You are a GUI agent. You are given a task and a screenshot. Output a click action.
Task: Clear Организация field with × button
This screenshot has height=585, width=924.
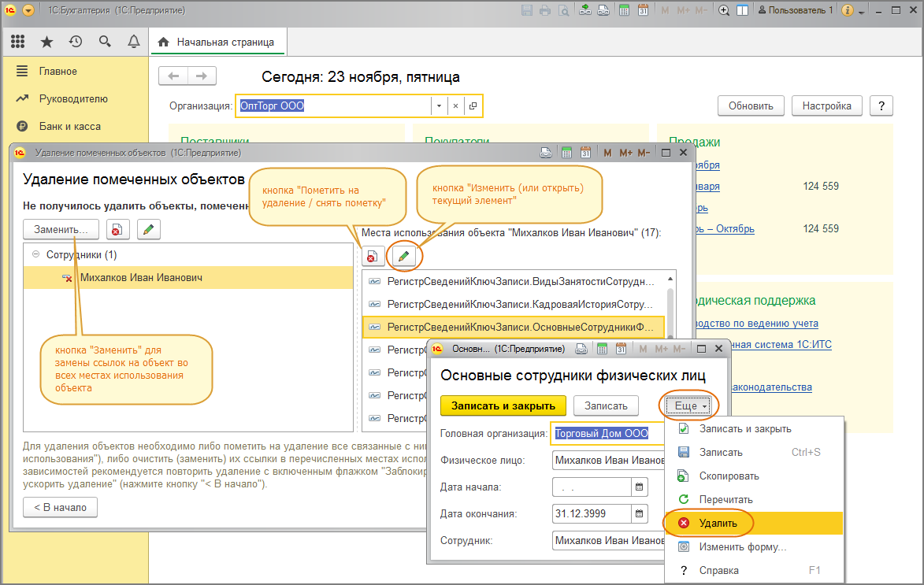point(455,106)
